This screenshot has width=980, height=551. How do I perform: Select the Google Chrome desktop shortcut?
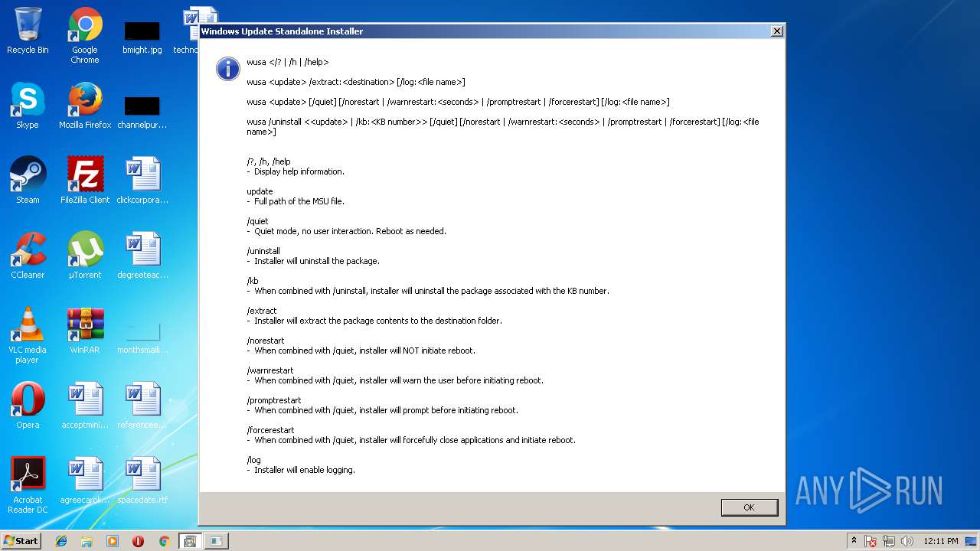[x=85, y=36]
